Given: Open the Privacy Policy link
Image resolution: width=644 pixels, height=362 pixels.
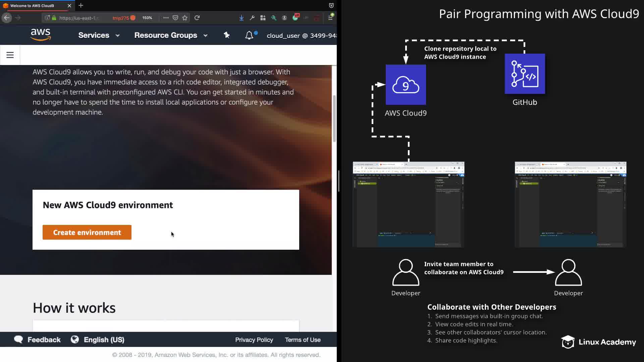Looking at the screenshot, I should coord(254,340).
